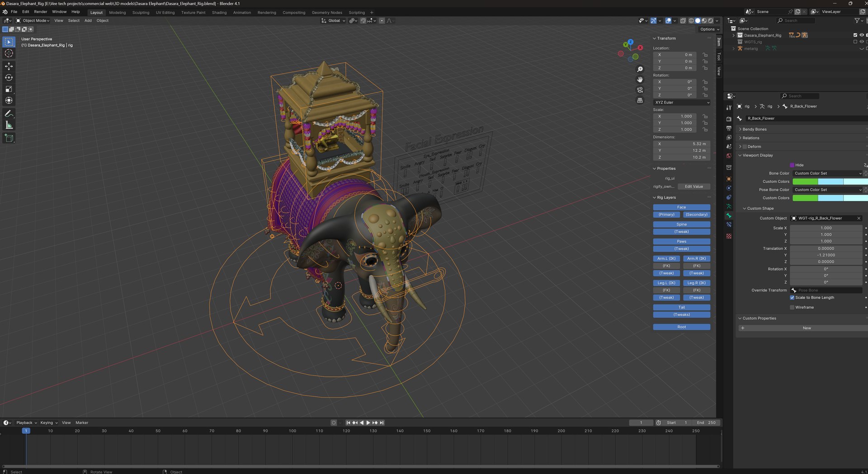The height and width of the screenshot is (474, 868).
Task: Uncheck Scale to Bone Length
Action: pos(792,297)
